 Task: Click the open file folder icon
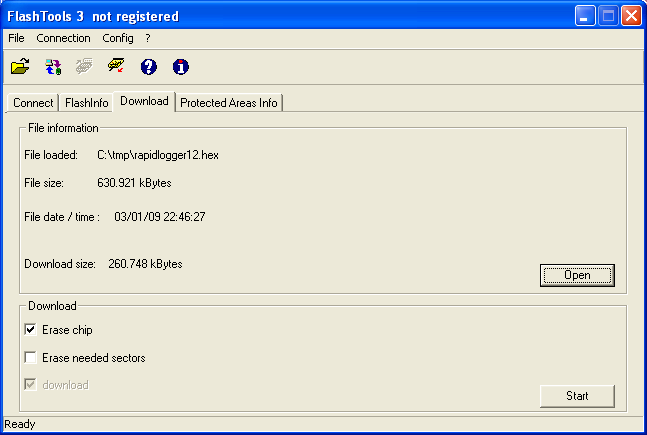(20, 66)
